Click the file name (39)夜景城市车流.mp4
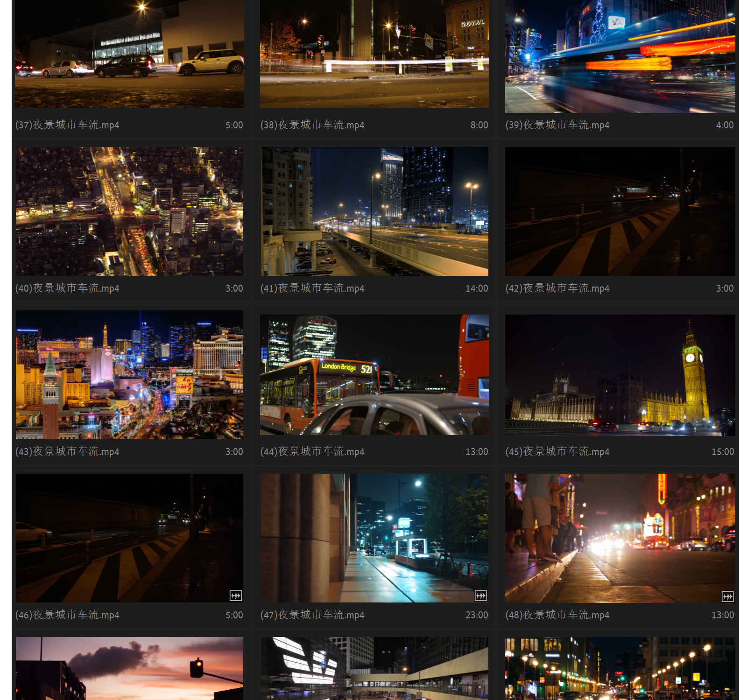 click(557, 125)
